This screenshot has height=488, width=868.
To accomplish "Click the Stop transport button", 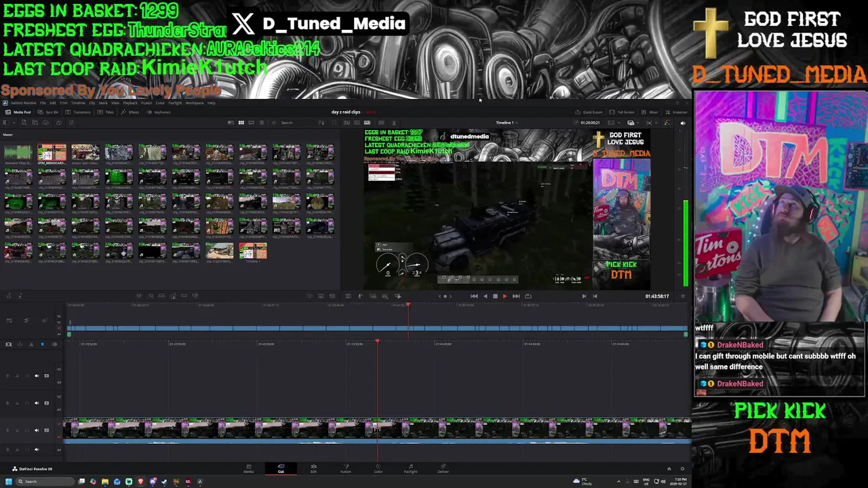I will [x=495, y=296].
